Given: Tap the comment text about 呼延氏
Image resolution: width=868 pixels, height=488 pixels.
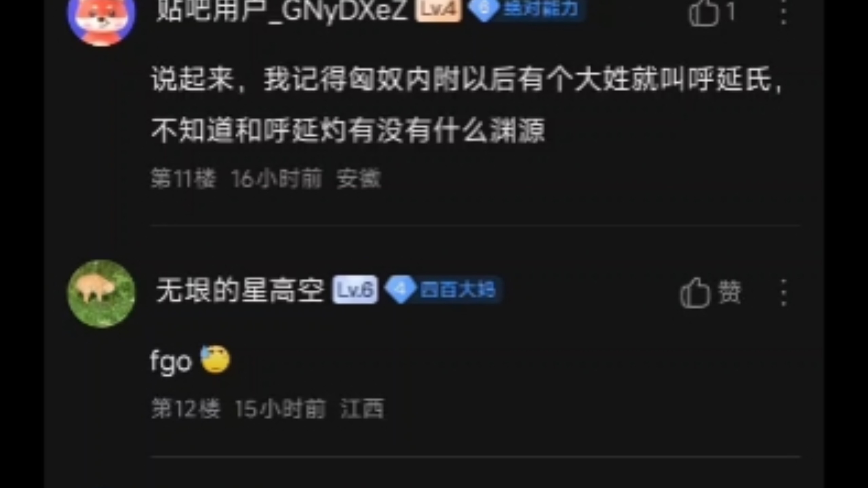Looking at the screenshot, I should tap(467, 105).
